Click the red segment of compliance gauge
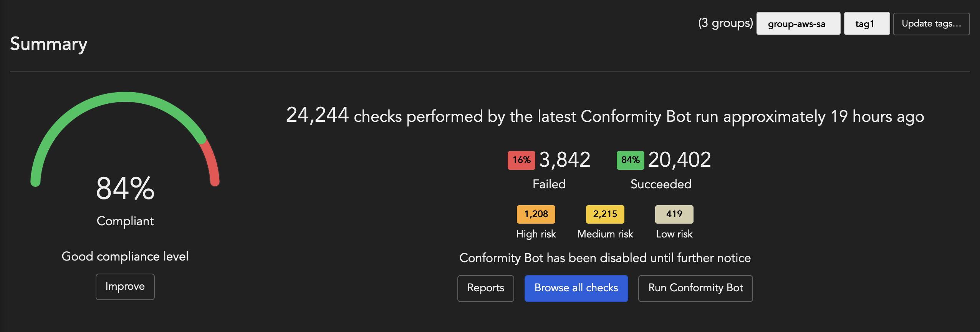Image resolution: width=980 pixels, height=332 pixels. (x=212, y=161)
